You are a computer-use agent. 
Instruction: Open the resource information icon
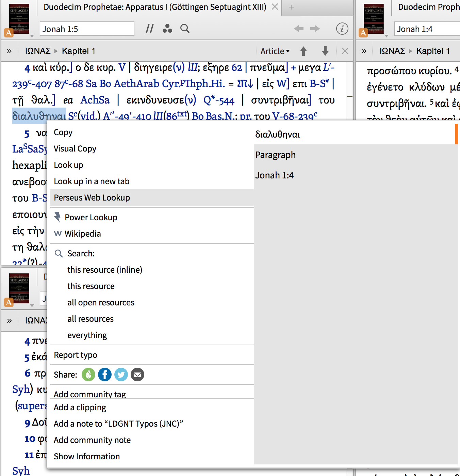coord(342,29)
